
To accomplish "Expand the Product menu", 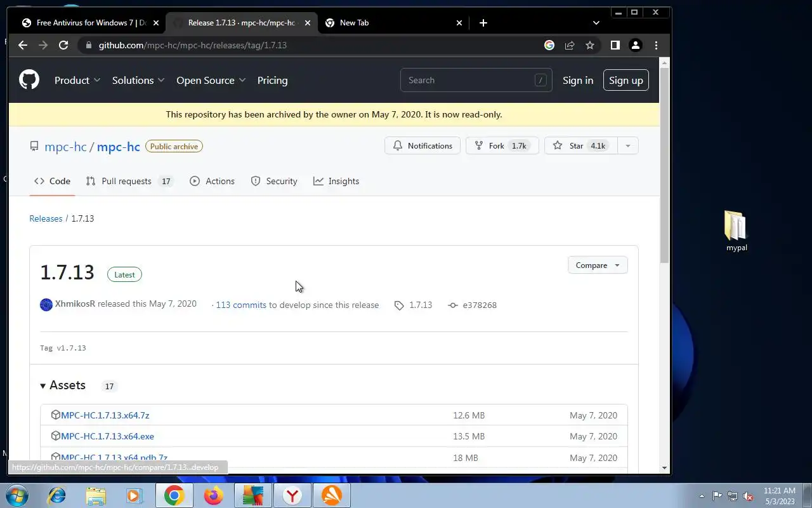I will click(77, 80).
